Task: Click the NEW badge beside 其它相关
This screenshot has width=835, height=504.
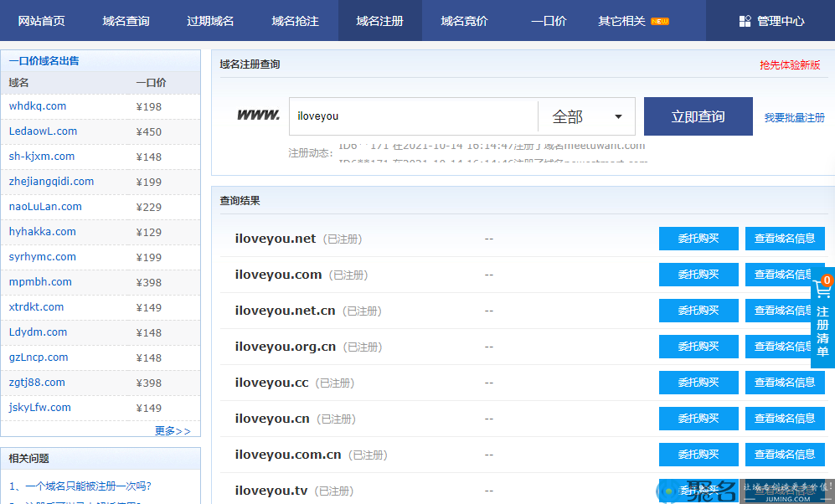Action: coord(660,21)
